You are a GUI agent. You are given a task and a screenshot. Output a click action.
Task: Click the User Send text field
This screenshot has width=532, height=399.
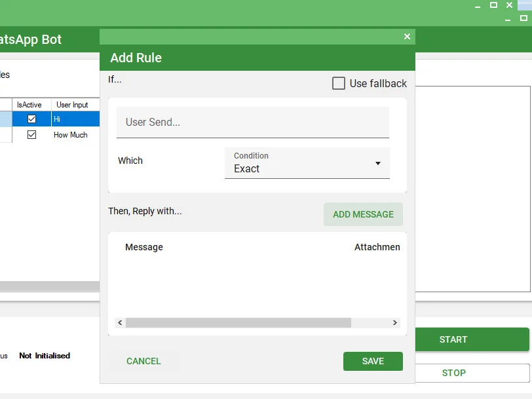[x=252, y=122]
